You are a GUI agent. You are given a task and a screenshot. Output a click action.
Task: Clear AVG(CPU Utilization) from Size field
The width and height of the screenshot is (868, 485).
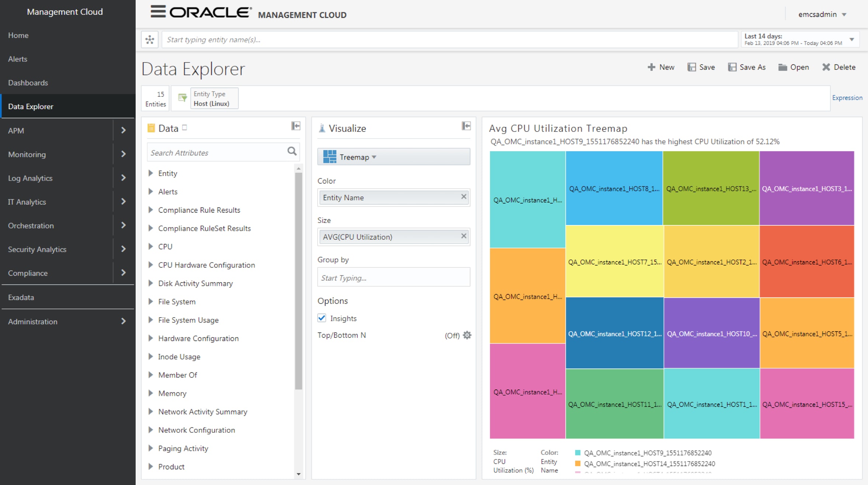pos(463,236)
